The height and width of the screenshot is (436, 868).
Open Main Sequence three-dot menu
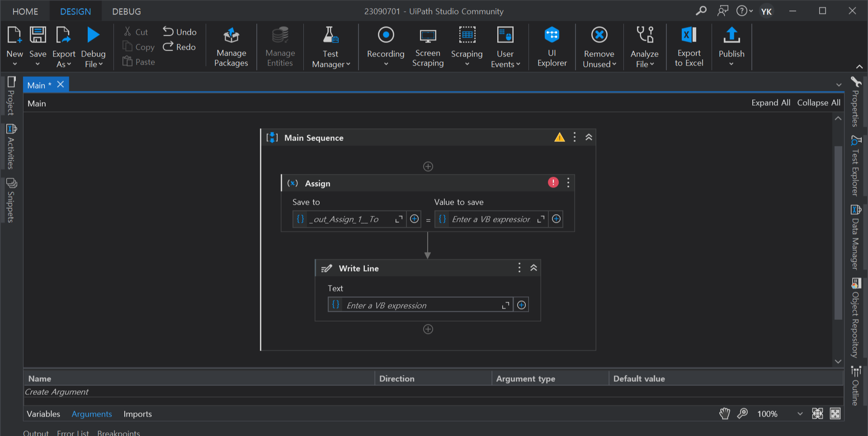coord(575,137)
